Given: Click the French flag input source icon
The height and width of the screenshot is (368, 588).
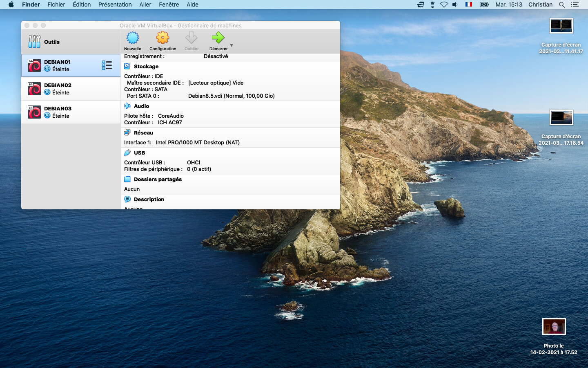Looking at the screenshot, I should point(469,4).
